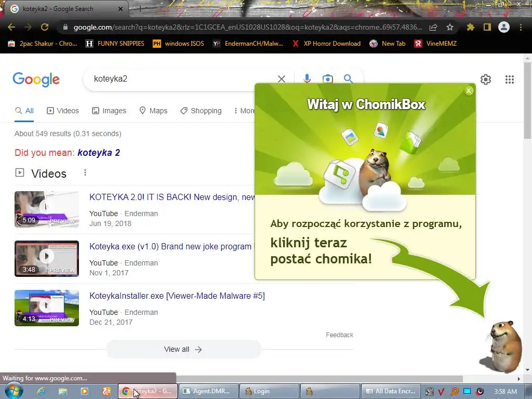Viewport: 532px width, 399px height.
Task: Switch to the Agent.DMR taskbar window
Action: pyautogui.click(x=208, y=391)
